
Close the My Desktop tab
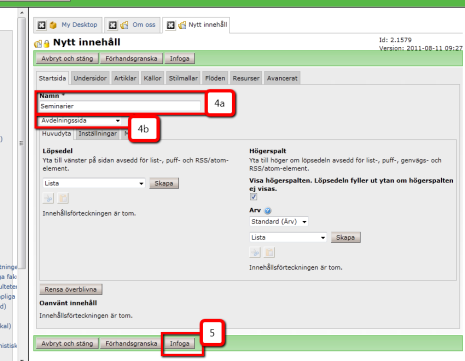(41, 25)
